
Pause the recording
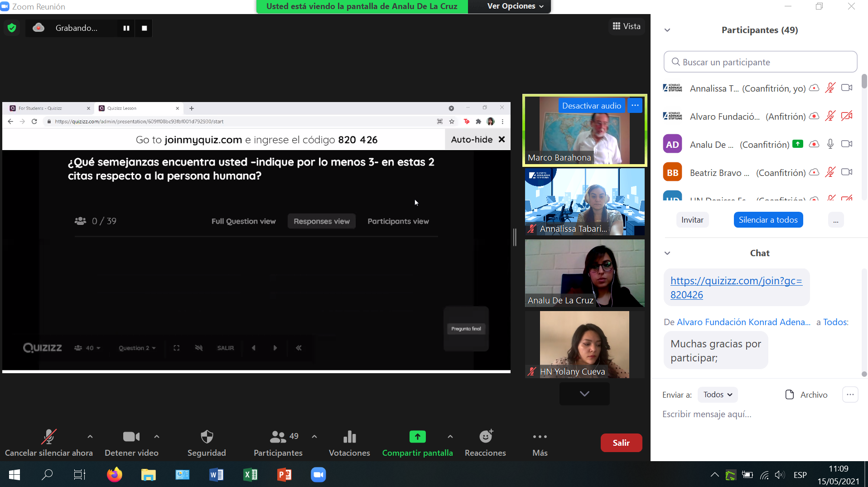126,28
